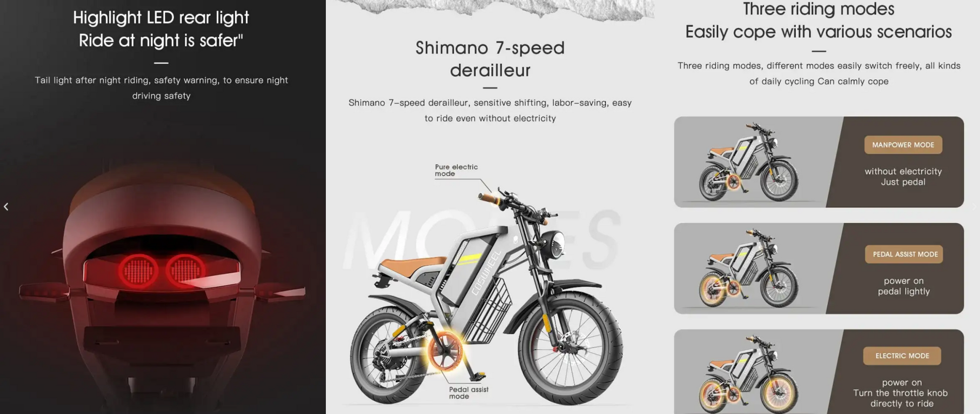980x414 pixels.
Task: Click the 'Pure electric mode' callout label
Action: click(456, 170)
